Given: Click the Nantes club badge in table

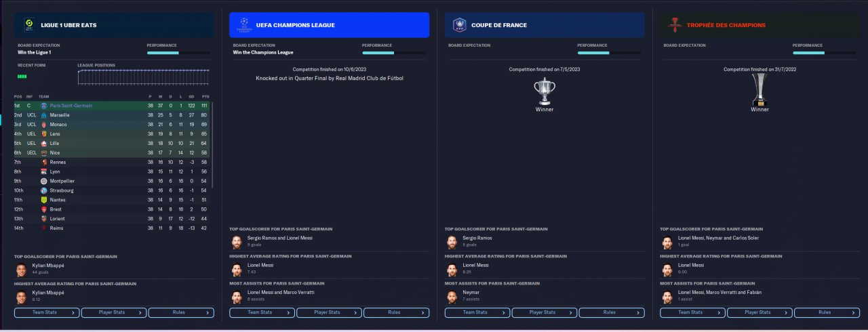Looking at the screenshot, I should pyautogui.click(x=44, y=200).
